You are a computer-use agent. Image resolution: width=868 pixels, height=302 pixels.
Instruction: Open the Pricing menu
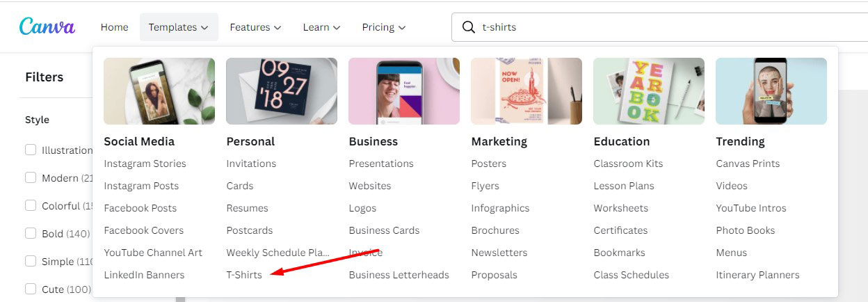point(383,27)
